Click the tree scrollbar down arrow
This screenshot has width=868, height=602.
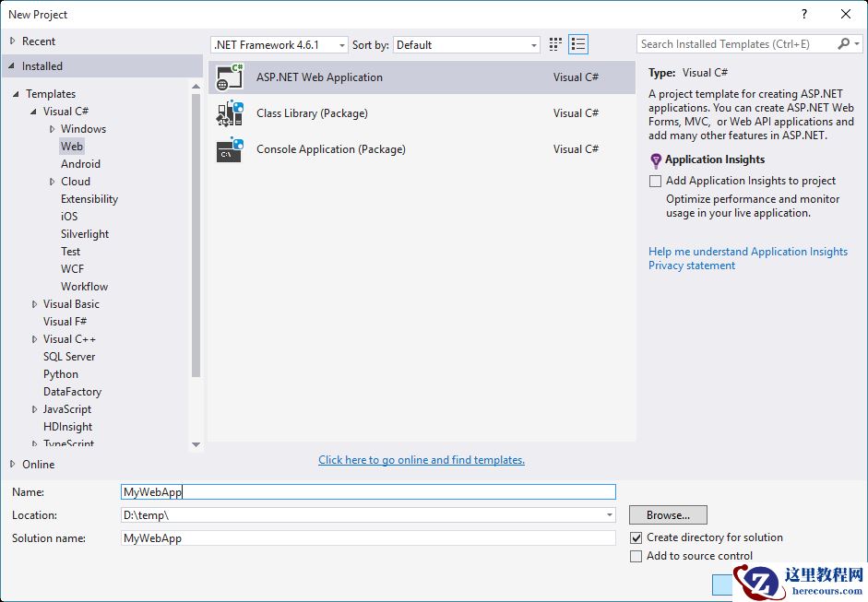click(x=196, y=444)
